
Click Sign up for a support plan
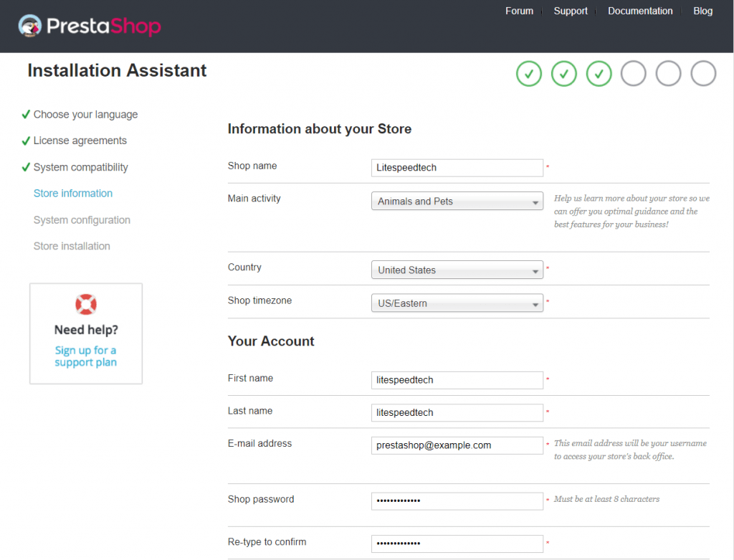click(x=86, y=356)
